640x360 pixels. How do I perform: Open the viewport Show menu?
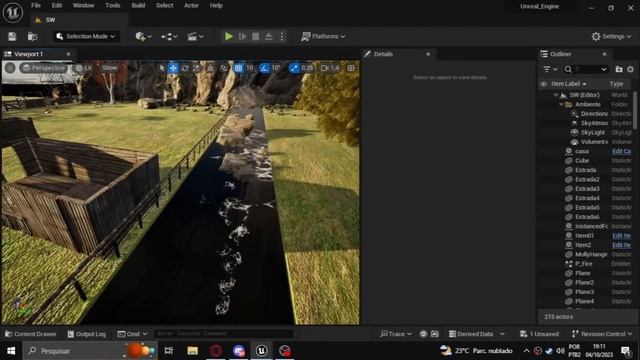point(109,68)
